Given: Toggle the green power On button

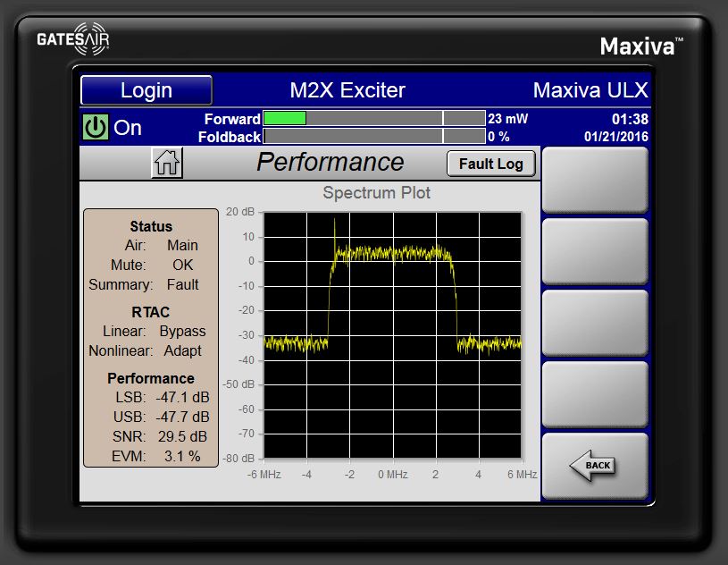Looking at the screenshot, I should [x=96, y=127].
